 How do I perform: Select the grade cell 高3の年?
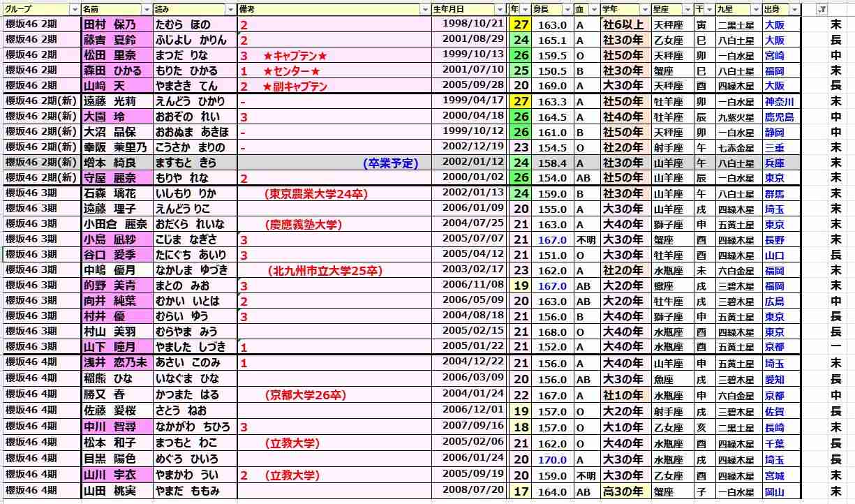pos(626,492)
